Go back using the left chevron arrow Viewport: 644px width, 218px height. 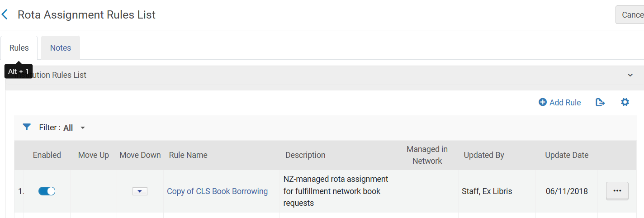click(5, 15)
